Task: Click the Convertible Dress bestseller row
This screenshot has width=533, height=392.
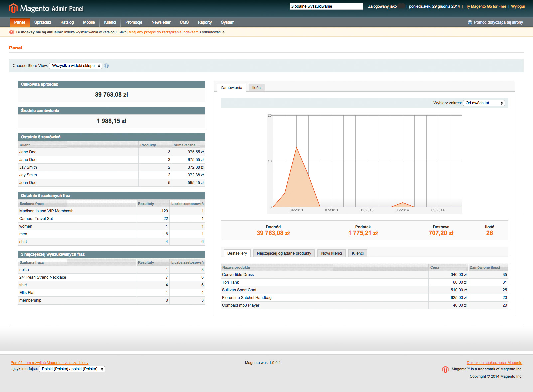Action: tap(364, 275)
